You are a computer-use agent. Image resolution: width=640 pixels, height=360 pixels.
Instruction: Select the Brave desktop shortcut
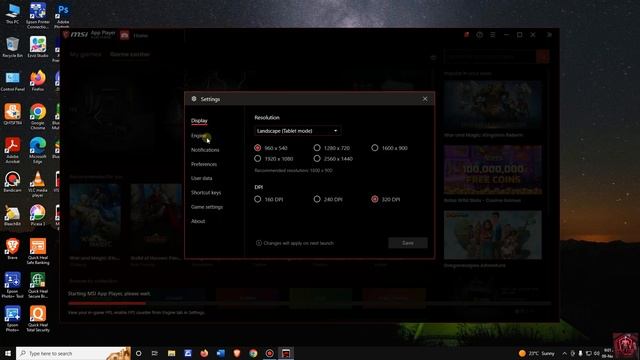(12, 249)
